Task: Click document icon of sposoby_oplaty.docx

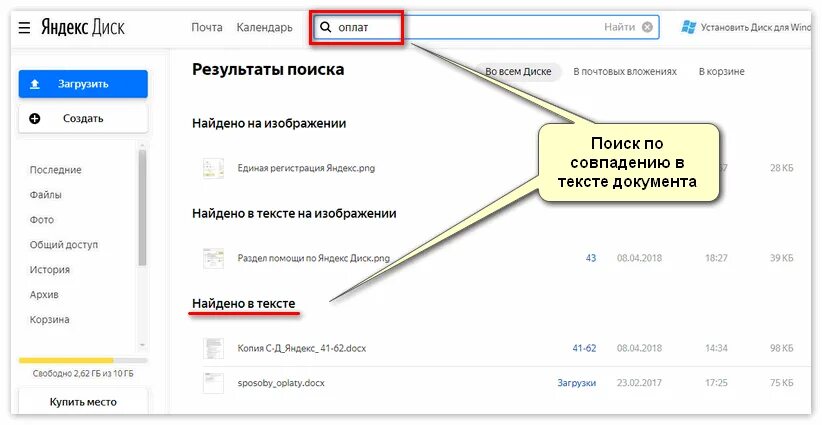Action: (213, 383)
